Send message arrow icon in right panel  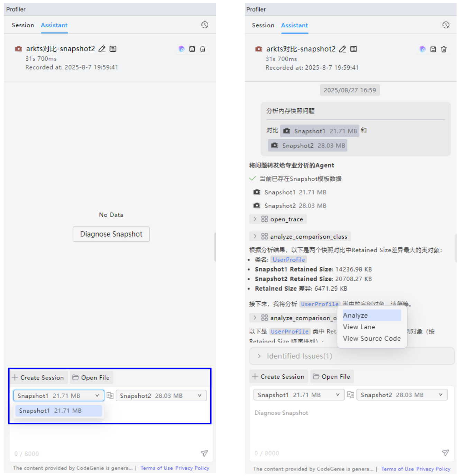click(445, 453)
